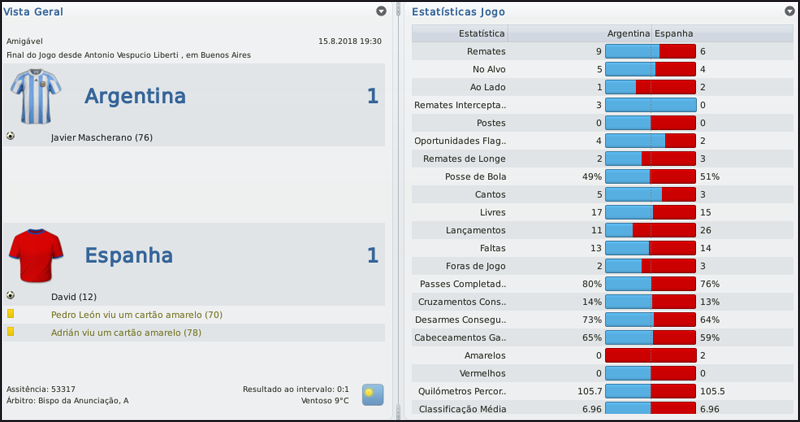
Task: Click Argentina's striped team shirt icon
Action: pos(36,96)
